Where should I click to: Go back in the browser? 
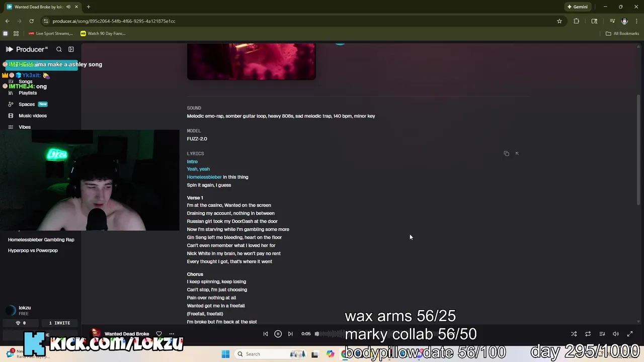click(x=7, y=21)
